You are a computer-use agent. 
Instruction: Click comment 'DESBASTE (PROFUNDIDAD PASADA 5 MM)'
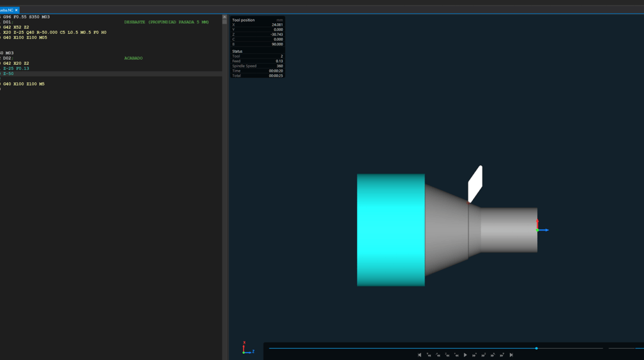[166, 22]
